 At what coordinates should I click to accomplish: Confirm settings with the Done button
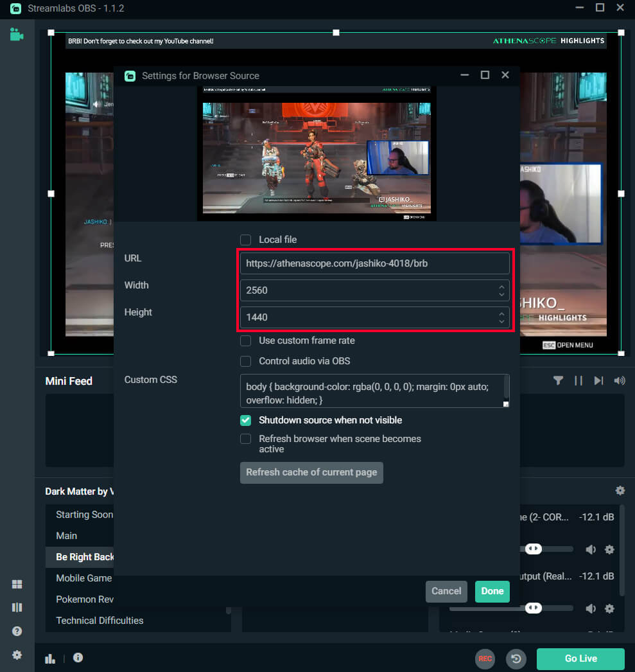click(x=492, y=592)
